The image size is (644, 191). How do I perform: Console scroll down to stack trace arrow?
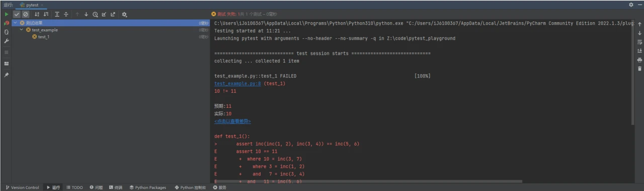[x=639, y=33]
